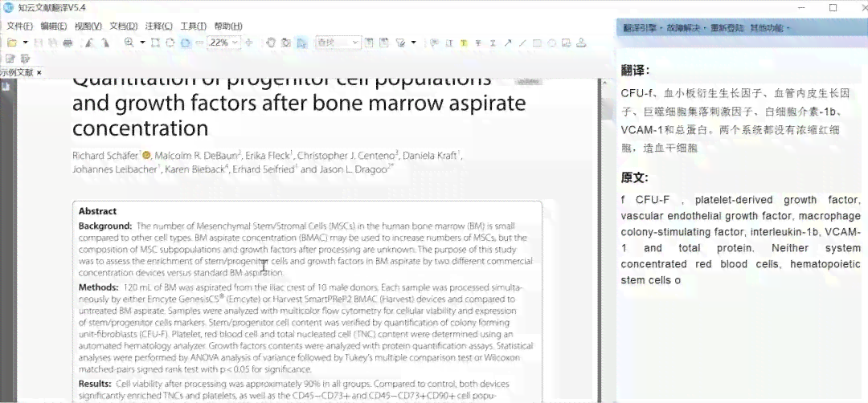Select the Line drawing tool
Screen dimensions: 868x403
(x=522, y=43)
